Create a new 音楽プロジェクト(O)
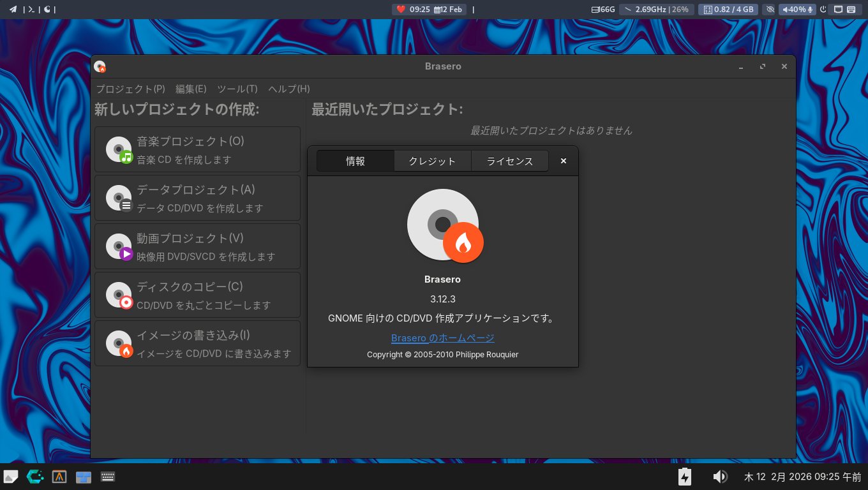The image size is (868, 490). pyautogui.click(x=197, y=149)
